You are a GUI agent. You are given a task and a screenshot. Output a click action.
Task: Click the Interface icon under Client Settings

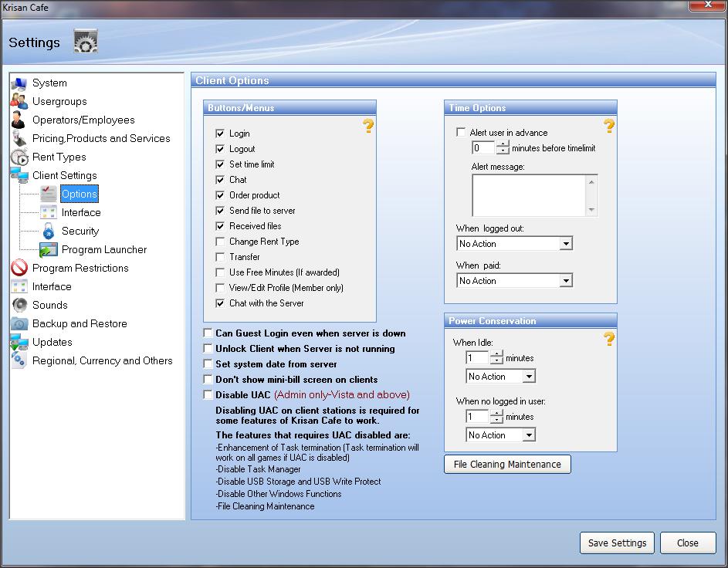coord(49,212)
